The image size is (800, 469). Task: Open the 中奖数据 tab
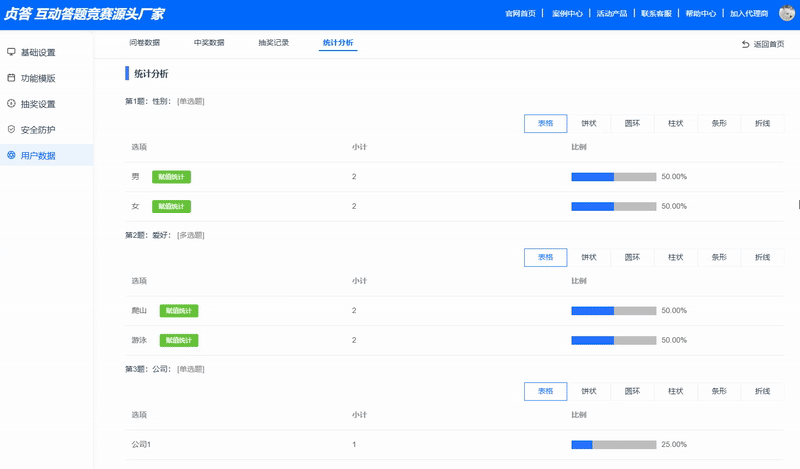pos(209,43)
